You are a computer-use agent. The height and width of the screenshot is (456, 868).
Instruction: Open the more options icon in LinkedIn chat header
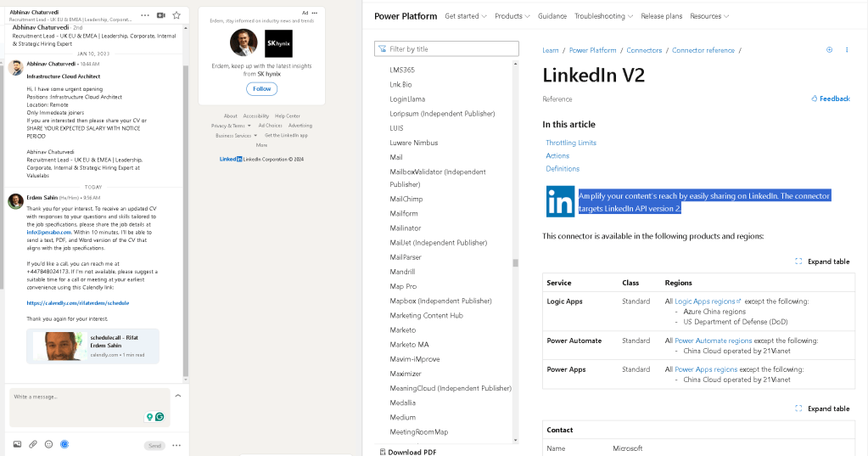pos(145,15)
